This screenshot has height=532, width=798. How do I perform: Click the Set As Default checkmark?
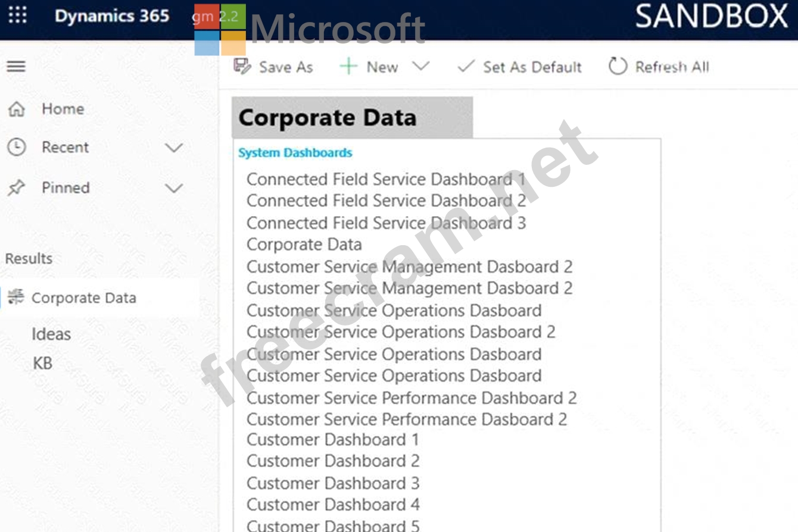pos(465,67)
